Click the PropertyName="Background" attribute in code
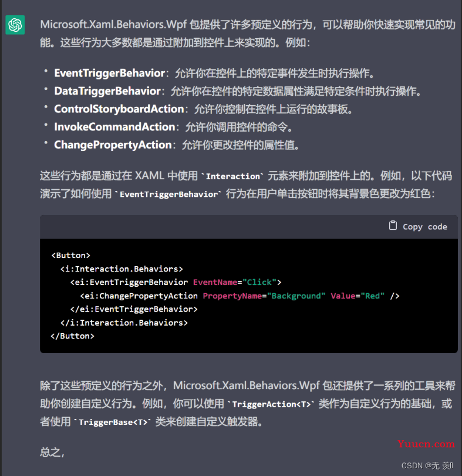This screenshot has width=462, height=476. (x=264, y=296)
